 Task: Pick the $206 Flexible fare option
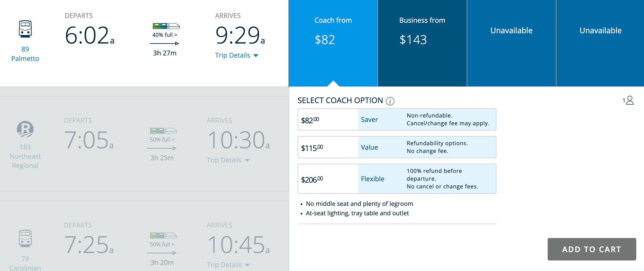397,179
